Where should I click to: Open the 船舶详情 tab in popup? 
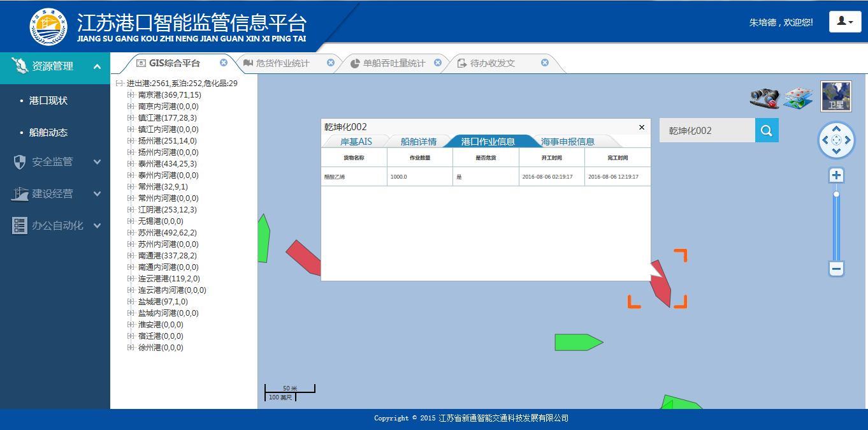pos(418,142)
